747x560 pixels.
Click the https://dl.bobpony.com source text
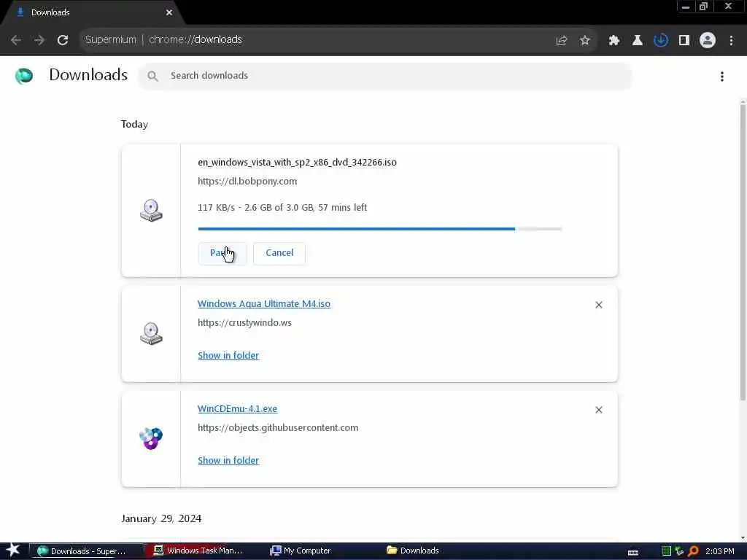[x=247, y=182]
